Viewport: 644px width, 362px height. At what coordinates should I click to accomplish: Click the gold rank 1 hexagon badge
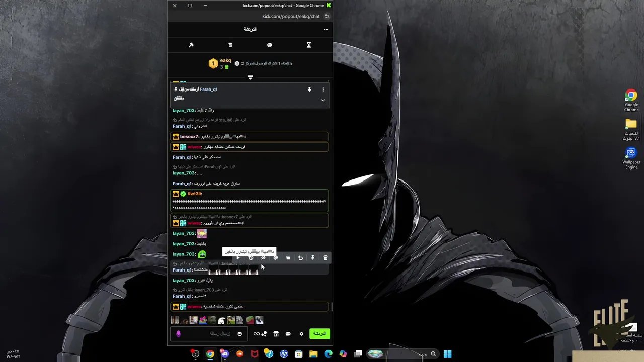pos(213,64)
